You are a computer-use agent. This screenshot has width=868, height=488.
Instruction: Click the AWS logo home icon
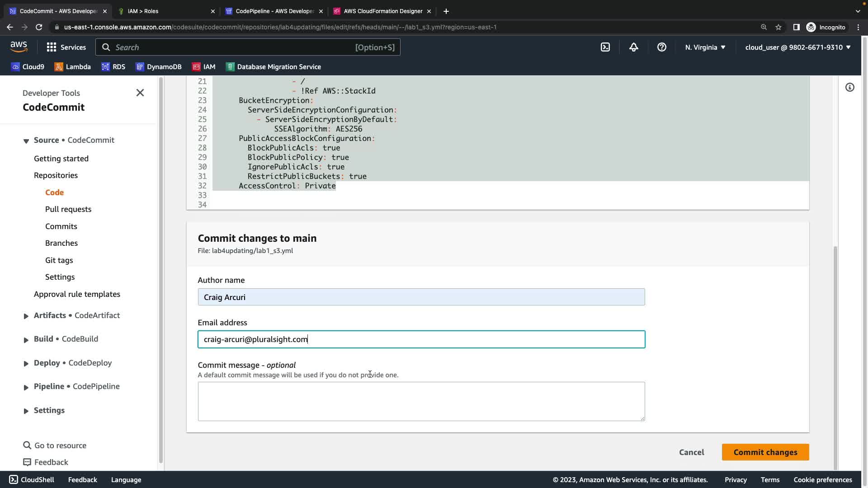point(19,47)
